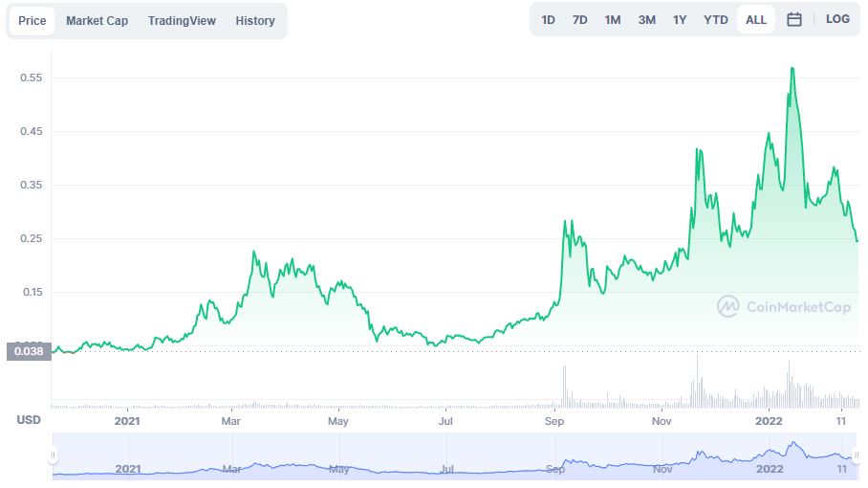Select the 1Y time range
Screen dimensions: 868x488
point(680,20)
